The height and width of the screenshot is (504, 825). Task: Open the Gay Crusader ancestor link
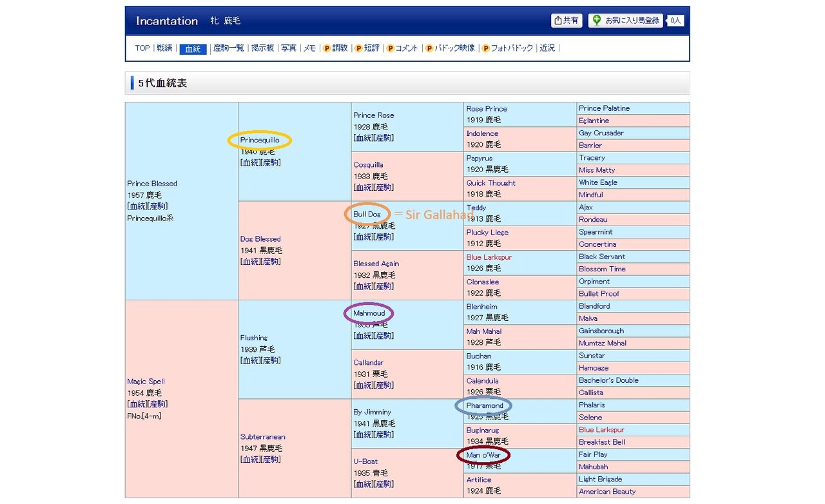(601, 133)
